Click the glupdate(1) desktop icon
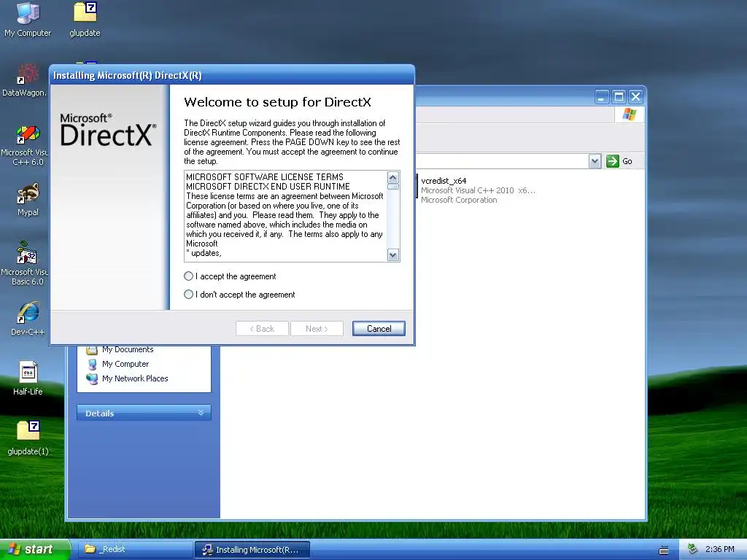747x560 pixels. pyautogui.click(x=28, y=438)
